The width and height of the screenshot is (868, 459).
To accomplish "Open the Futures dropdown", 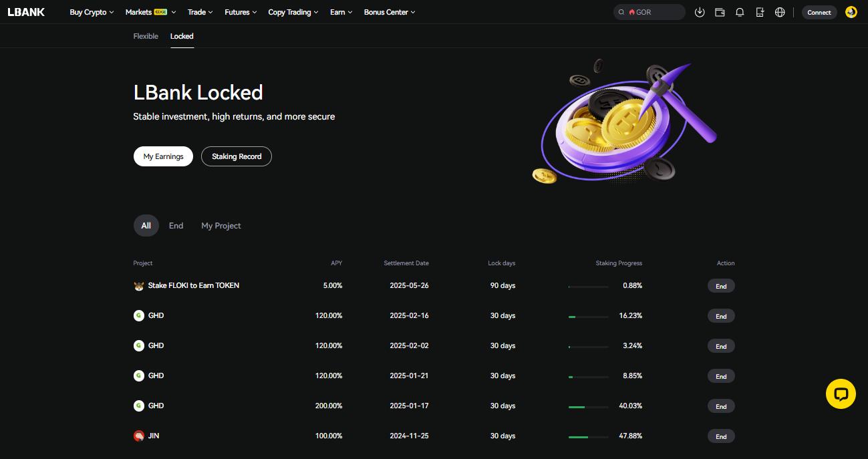I will point(237,11).
